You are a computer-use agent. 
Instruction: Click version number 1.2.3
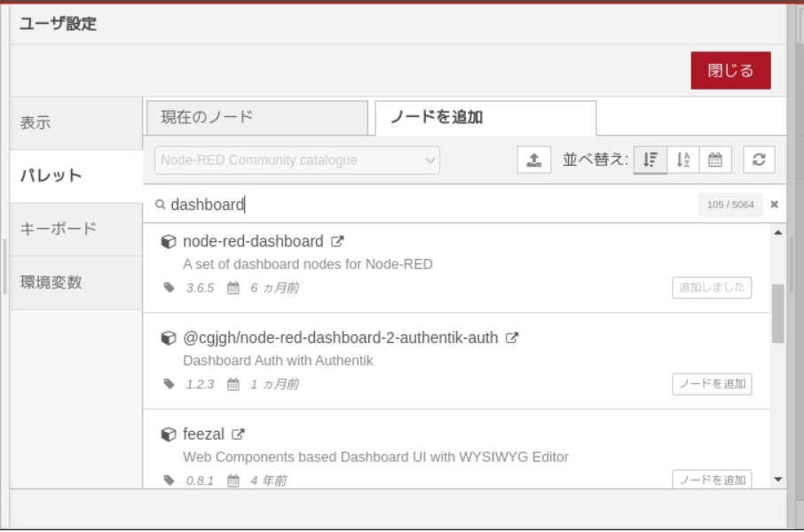200,385
